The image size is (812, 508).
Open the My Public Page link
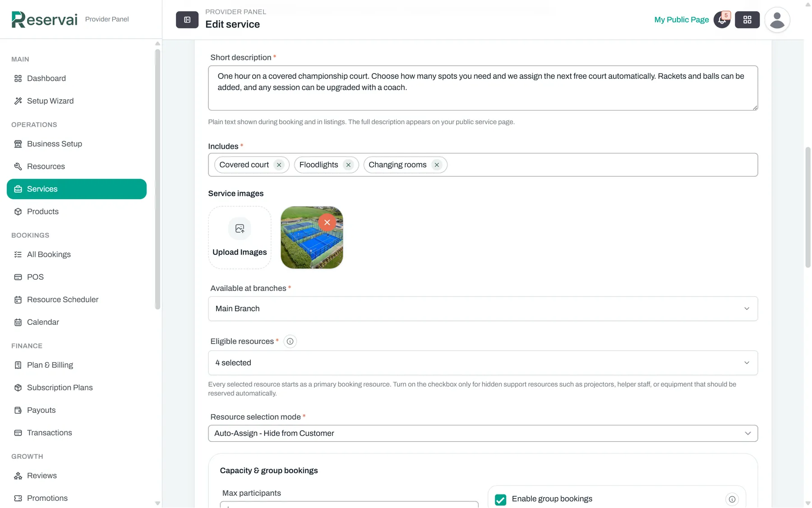[x=681, y=20]
